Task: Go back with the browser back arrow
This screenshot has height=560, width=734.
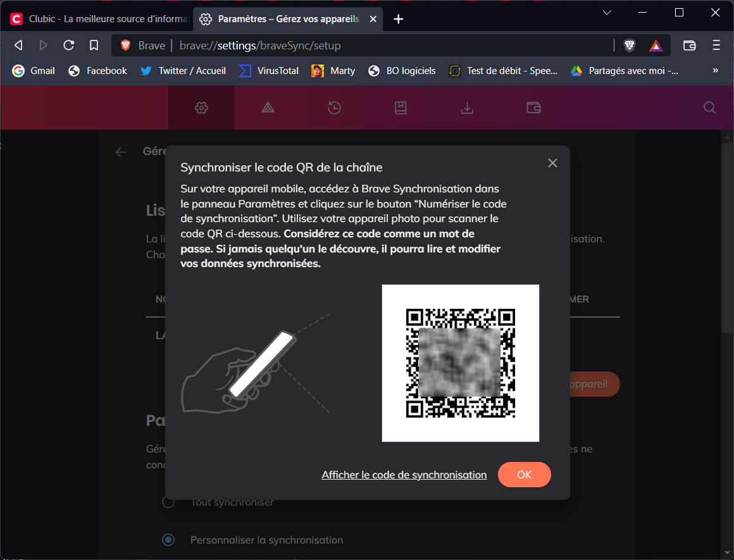Action: (x=18, y=46)
